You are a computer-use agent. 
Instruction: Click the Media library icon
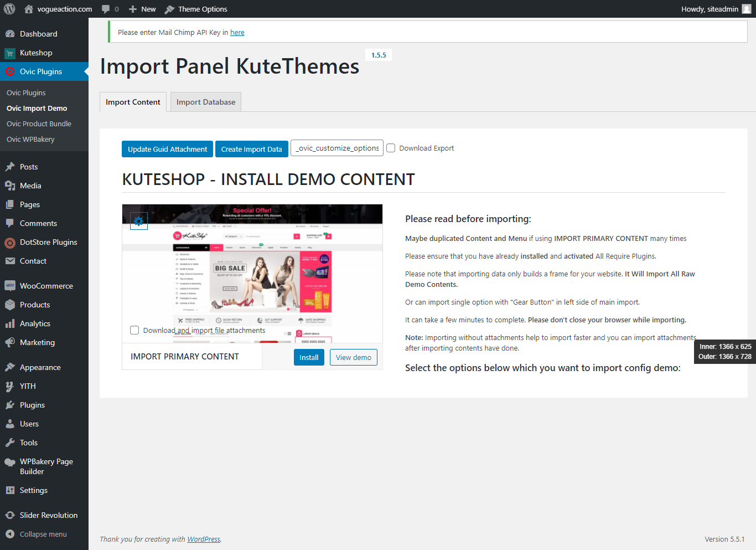pyautogui.click(x=10, y=186)
